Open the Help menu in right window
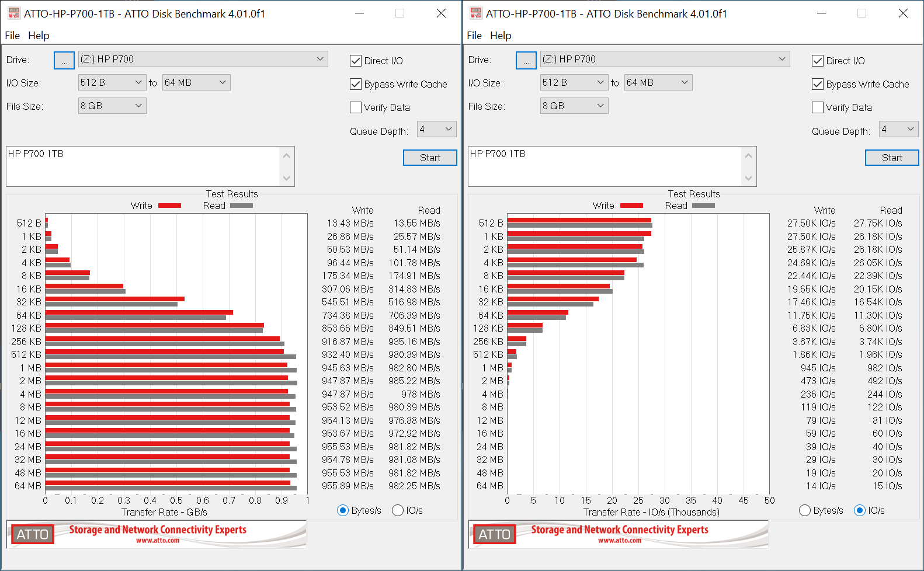This screenshot has height=571, width=924. [x=501, y=36]
